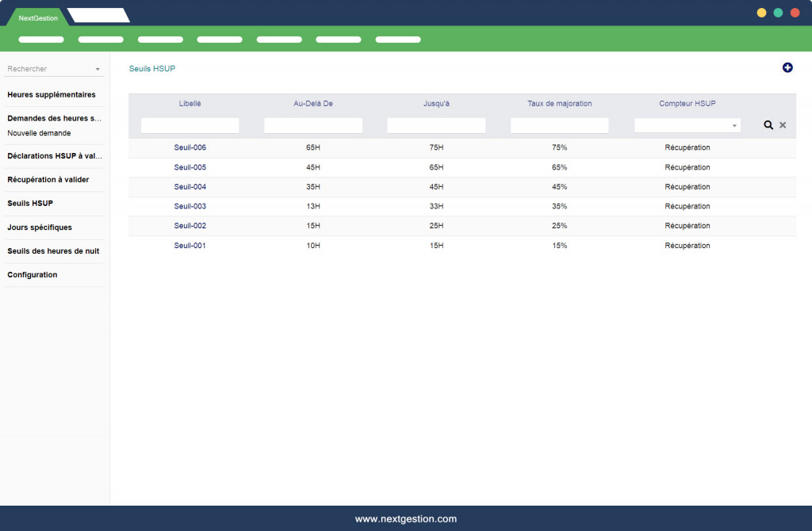Click the Jusqu'à filter text box

[x=436, y=125]
